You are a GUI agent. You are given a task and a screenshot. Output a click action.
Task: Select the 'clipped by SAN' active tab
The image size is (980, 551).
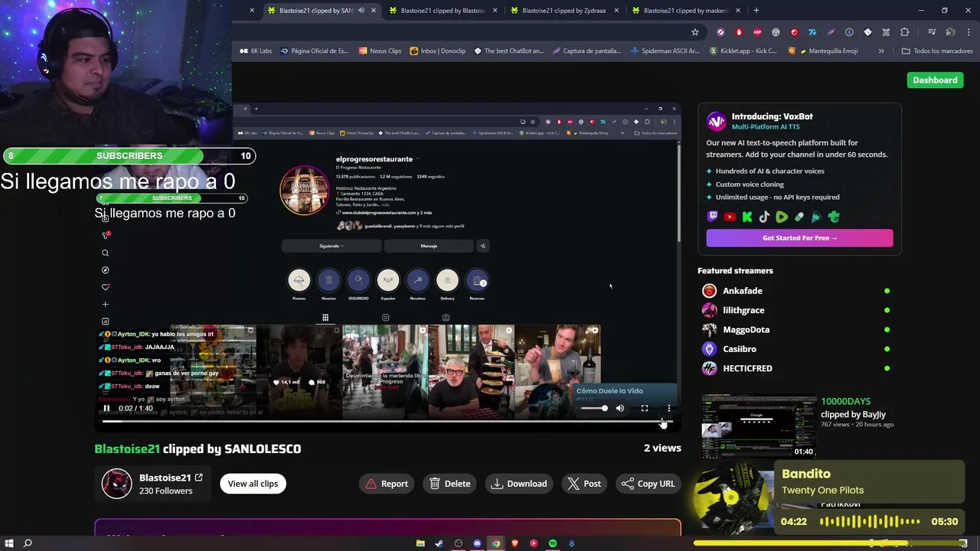(x=315, y=11)
